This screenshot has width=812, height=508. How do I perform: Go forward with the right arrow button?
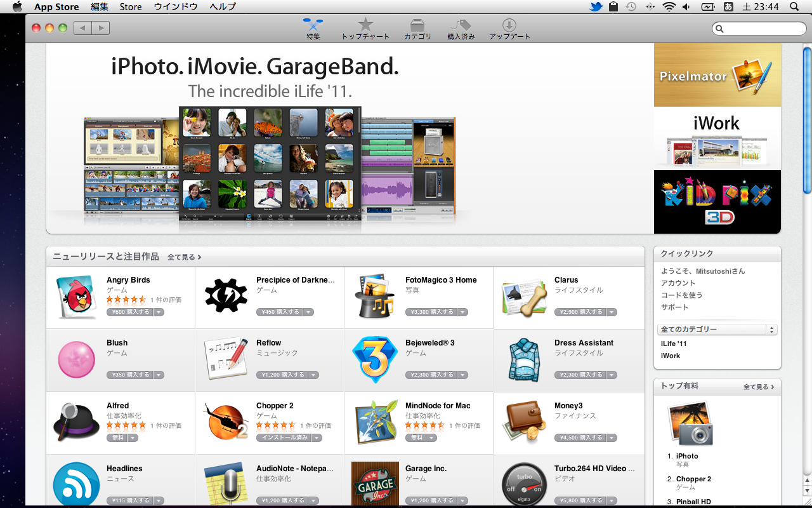pyautogui.click(x=101, y=28)
